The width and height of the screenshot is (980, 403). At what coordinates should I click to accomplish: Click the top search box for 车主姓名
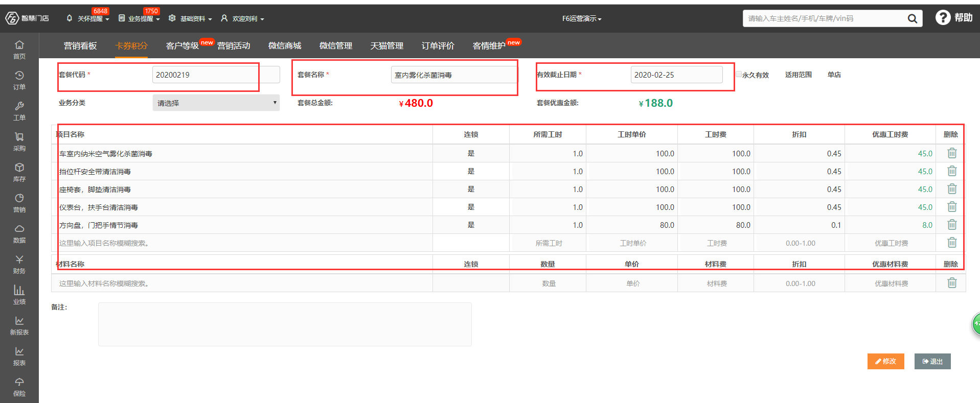pyautogui.click(x=823, y=18)
